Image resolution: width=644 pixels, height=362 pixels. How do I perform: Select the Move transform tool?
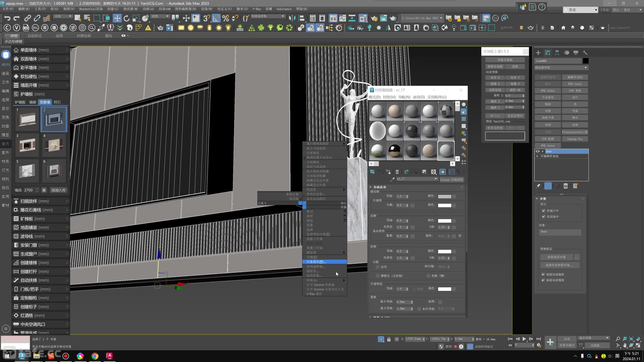pyautogui.click(x=117, y=18)
